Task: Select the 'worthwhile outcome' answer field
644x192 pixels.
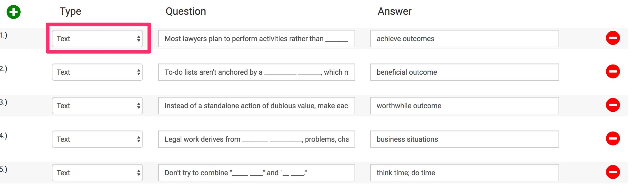Action: 465,106
